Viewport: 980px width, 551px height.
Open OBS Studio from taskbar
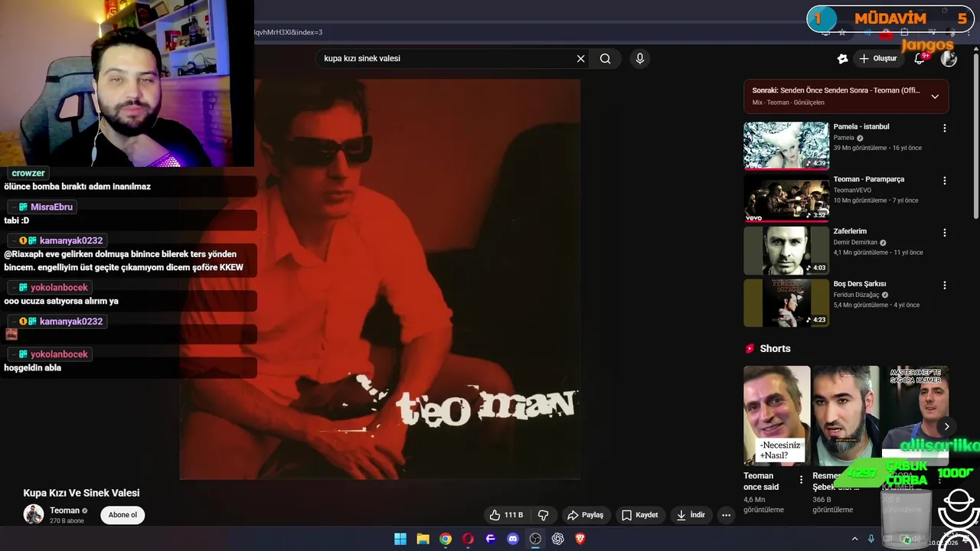pyautogui.click(x=535, y=539)
